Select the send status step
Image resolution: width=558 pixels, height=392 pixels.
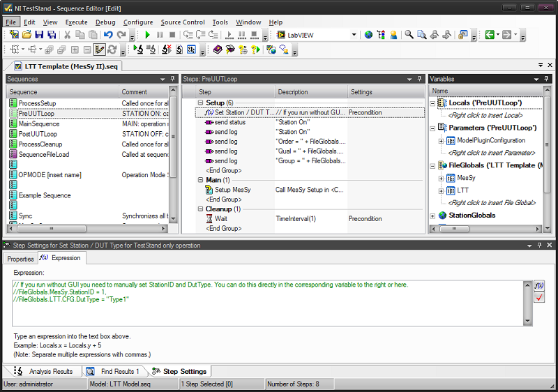(x=230, y=122)
